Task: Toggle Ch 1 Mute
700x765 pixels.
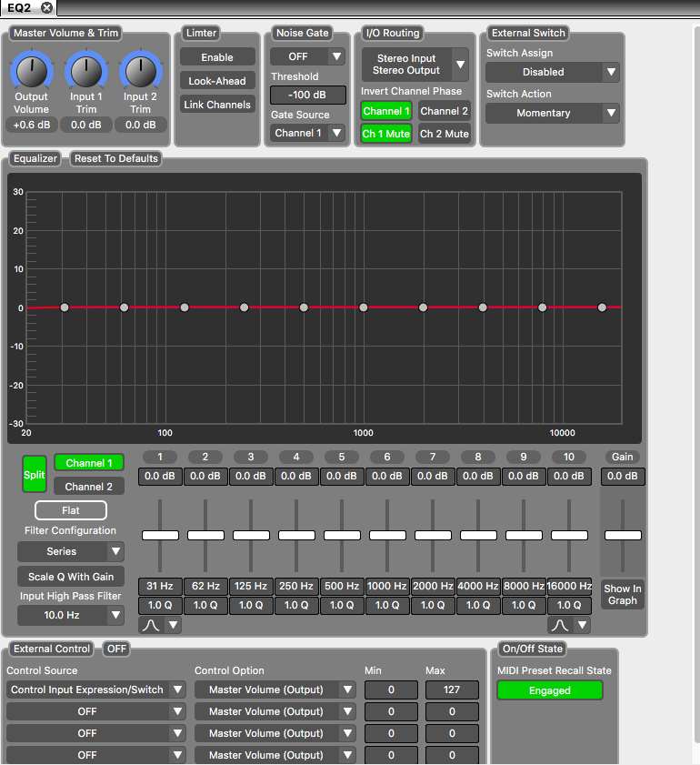Action: click(386, 134)
